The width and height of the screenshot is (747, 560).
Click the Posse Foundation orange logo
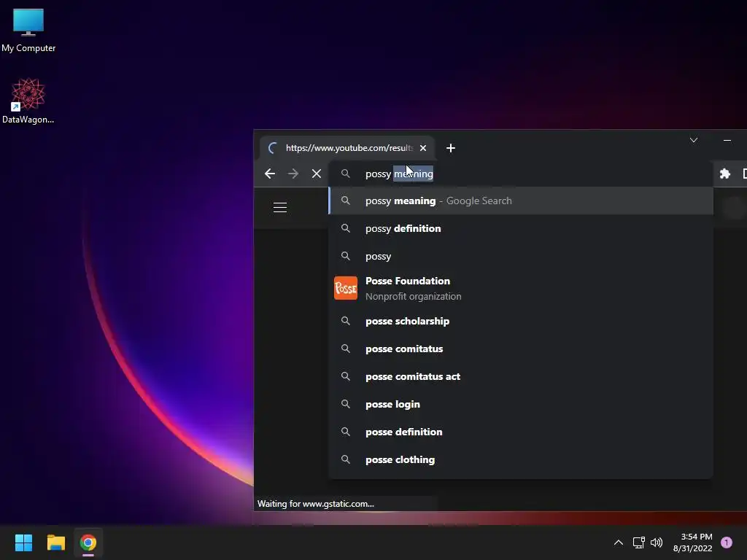345,288
